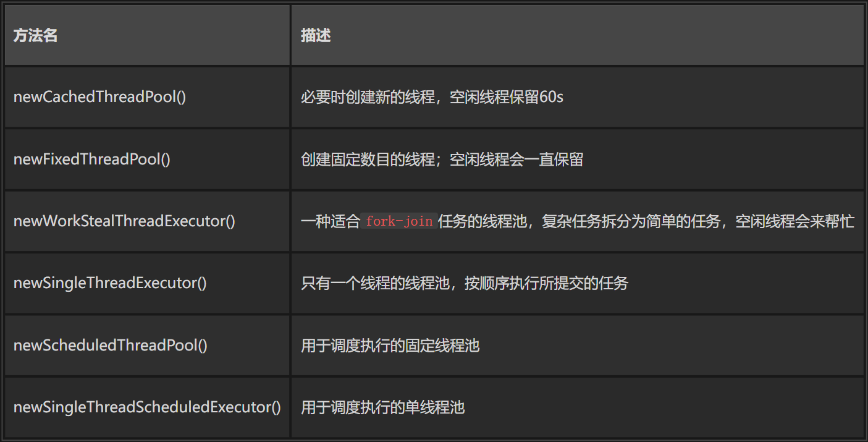Viewport: 868px width, 442px height.
Task: Click 一种适合 before the fork-join code
Action: (x=331, y=221)
